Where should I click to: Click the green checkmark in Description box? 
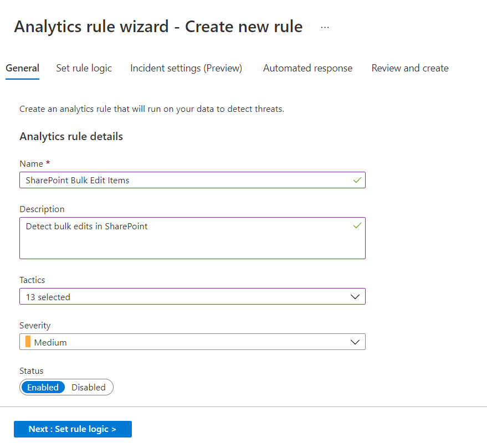(x=357, y=225)
